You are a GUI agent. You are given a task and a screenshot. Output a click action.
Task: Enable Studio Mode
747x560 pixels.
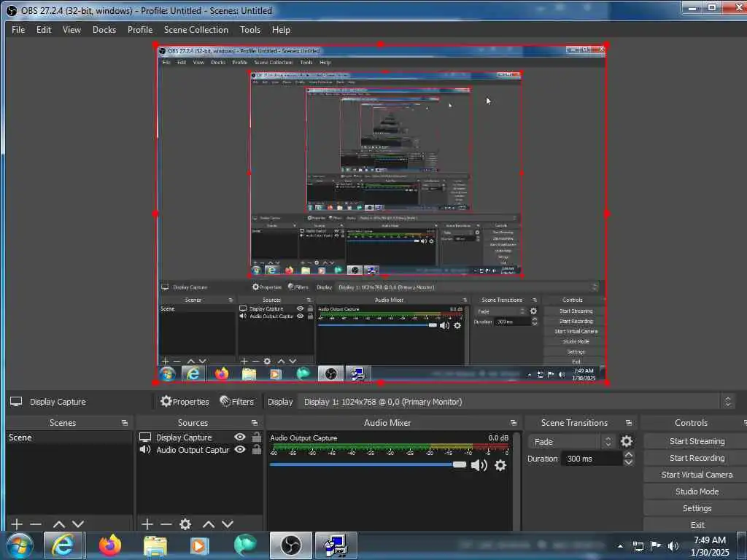tap(697, 491)
